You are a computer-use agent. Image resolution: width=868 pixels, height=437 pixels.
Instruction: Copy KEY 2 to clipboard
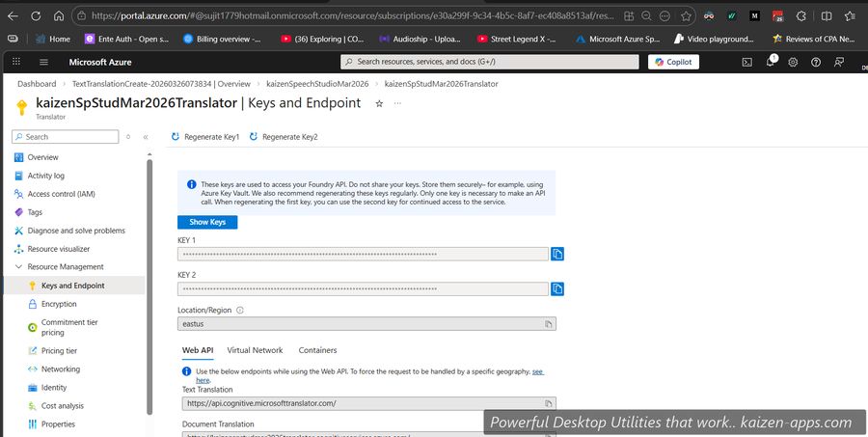pyautogui.click(x=556, y=289)
